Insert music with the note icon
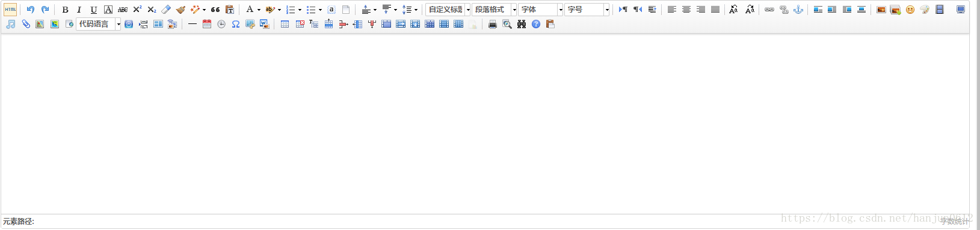Image resolution: width=980 pixels, height=230 pixels. click(11, 24)
